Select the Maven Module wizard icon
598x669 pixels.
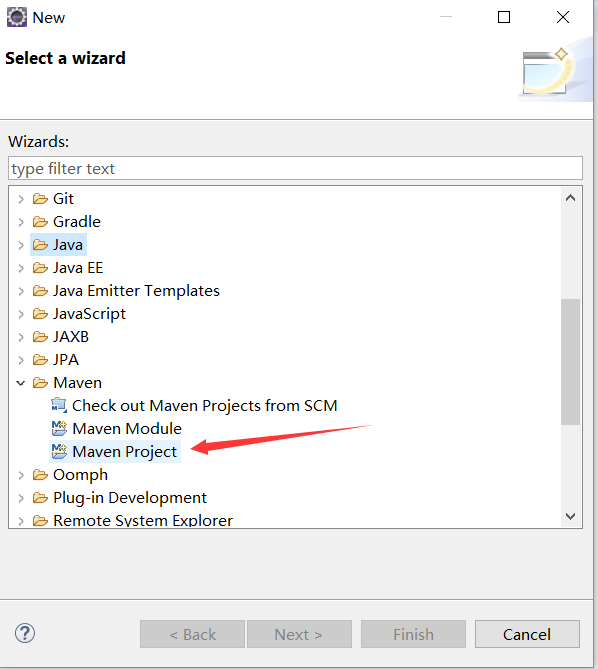(59, 428)
